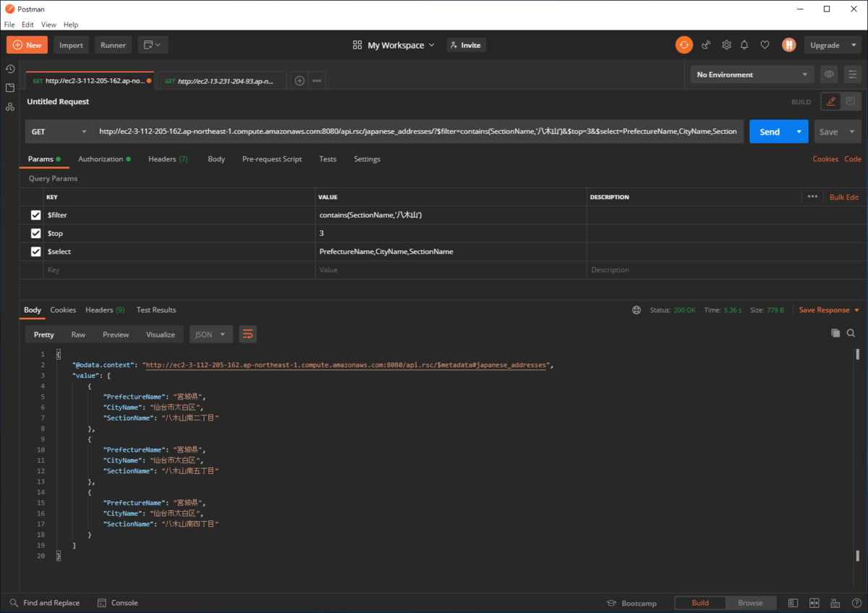Uncheck the $select query param
The height and width of the screenshot is (613, 868).
click(36, 251)
